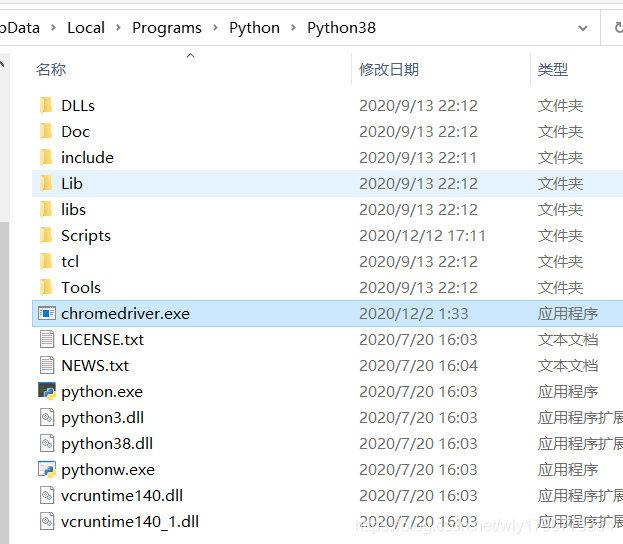Click the libs folder name

(x=74, y=209)
